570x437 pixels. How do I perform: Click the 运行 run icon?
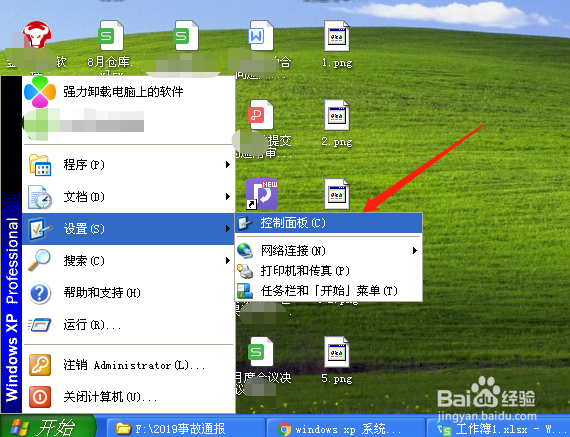point(40,324)
